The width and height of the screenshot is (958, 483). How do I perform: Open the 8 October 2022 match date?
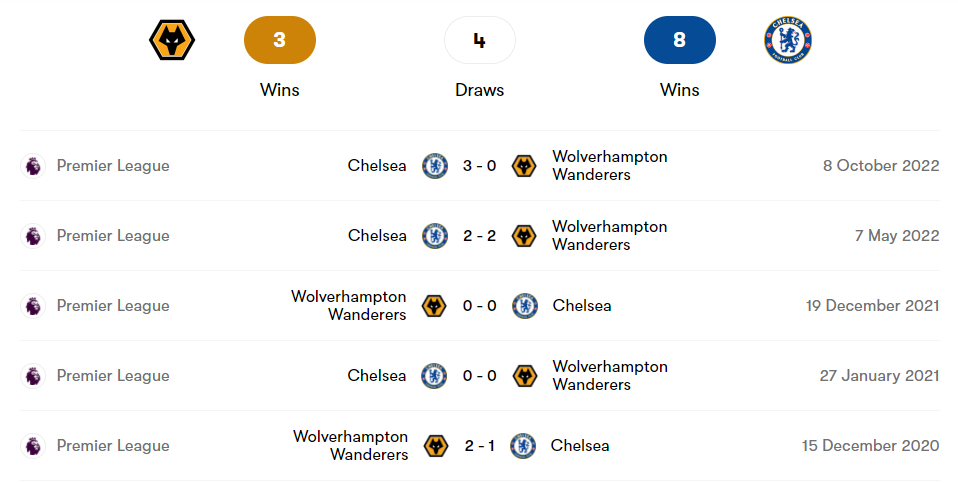tap(881, 166)
